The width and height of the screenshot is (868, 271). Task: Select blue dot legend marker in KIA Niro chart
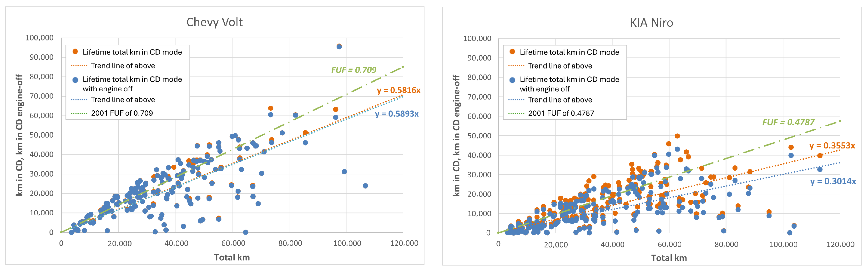click(x=512, y=80)
